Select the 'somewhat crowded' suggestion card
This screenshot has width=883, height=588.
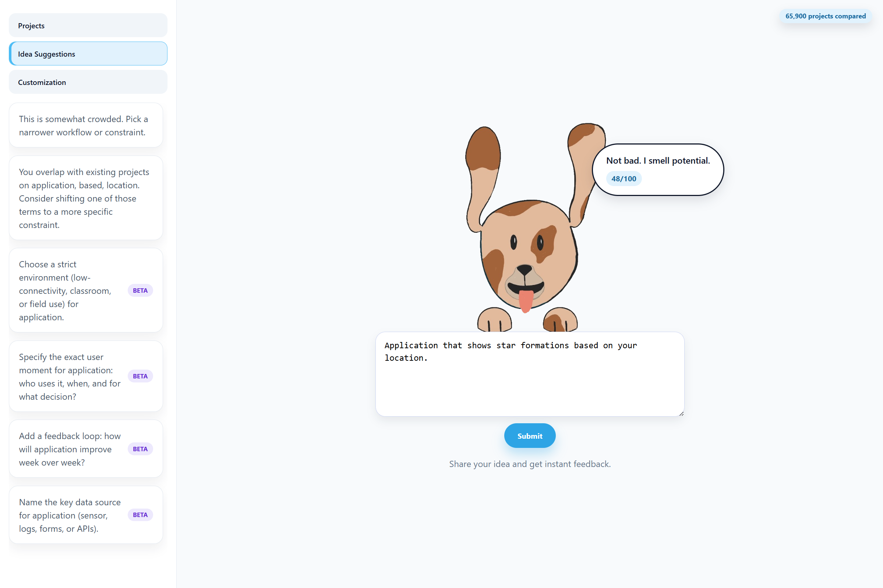(x=86, y=125)
